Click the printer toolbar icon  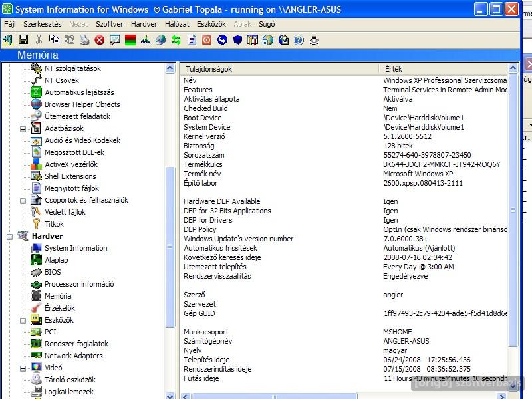click(84, 40)
